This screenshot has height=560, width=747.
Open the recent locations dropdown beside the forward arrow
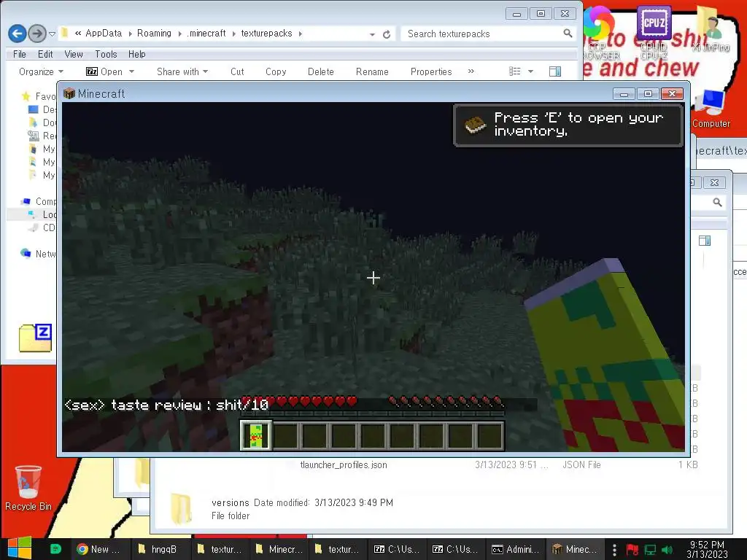pyautogui.click(x=52, y=34)
